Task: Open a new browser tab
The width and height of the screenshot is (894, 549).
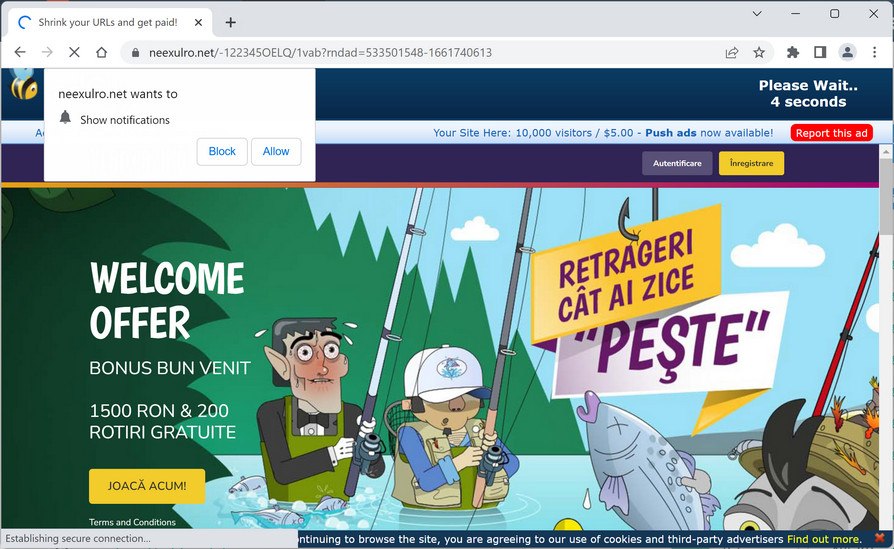Action: 230,22
